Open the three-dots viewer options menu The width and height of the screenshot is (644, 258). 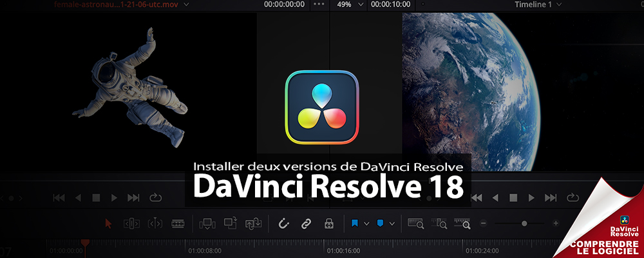coord(319,5)
